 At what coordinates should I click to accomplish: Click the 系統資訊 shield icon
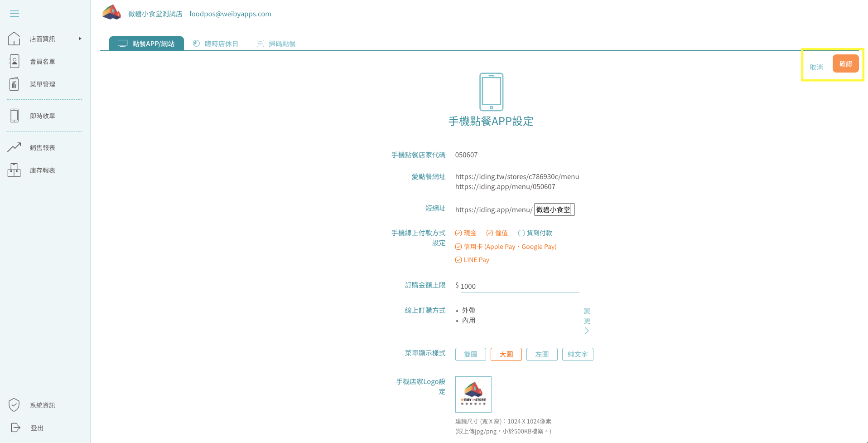point(14,405)
